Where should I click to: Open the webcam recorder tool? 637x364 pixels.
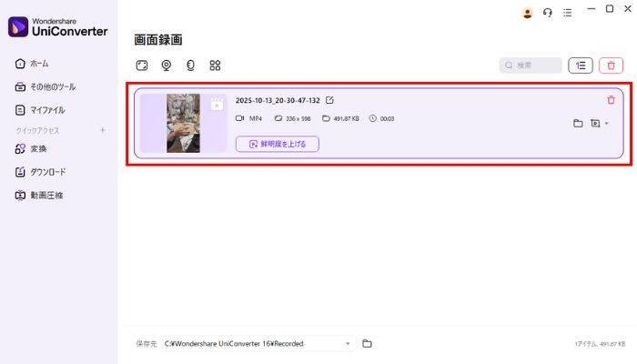[167, 66]
